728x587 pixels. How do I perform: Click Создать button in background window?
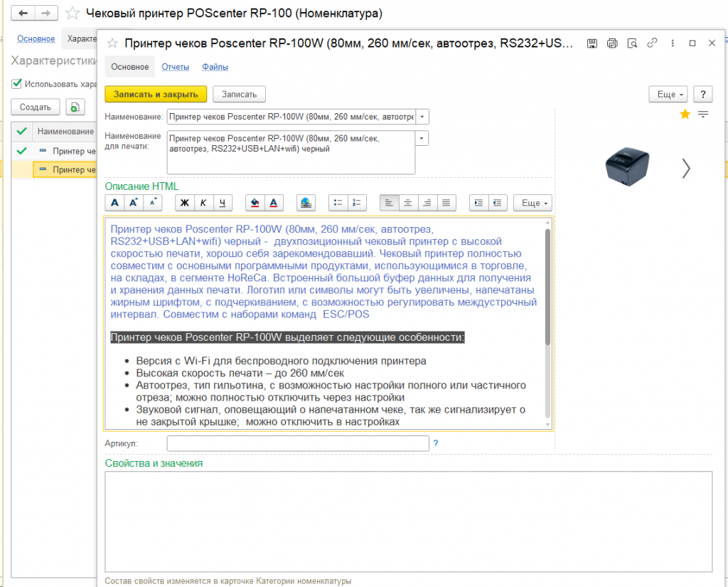click(x=36, y=107)
